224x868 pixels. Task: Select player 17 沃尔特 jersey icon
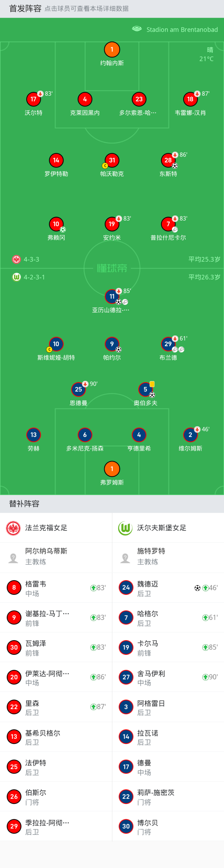[33, 99]
